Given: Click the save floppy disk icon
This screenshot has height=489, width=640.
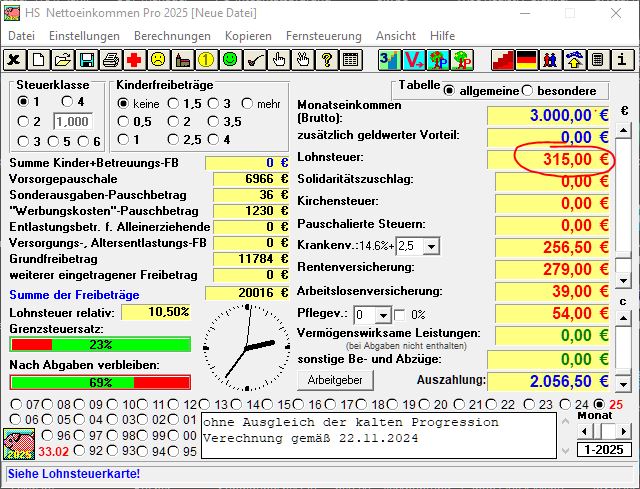Looking at the screenshot, I should [87, 60].
